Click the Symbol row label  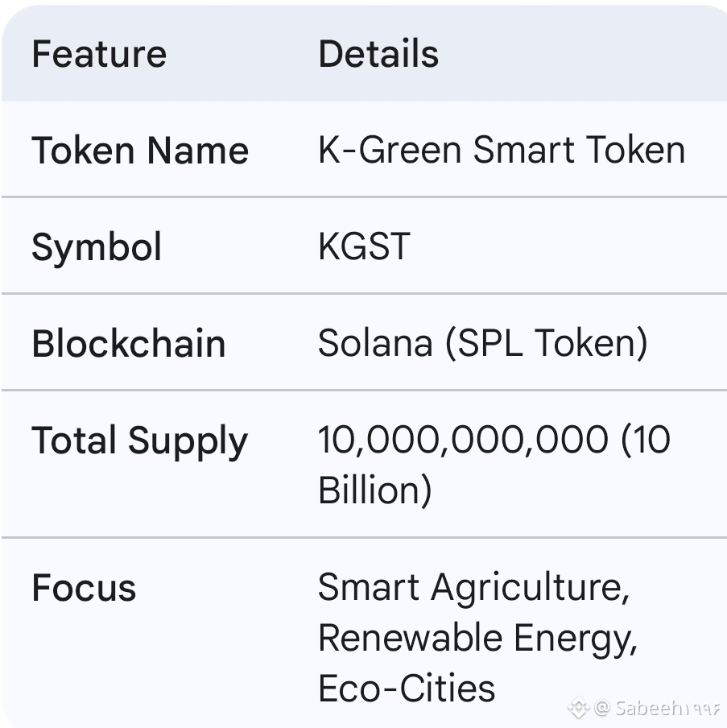(x=97, y=247)
